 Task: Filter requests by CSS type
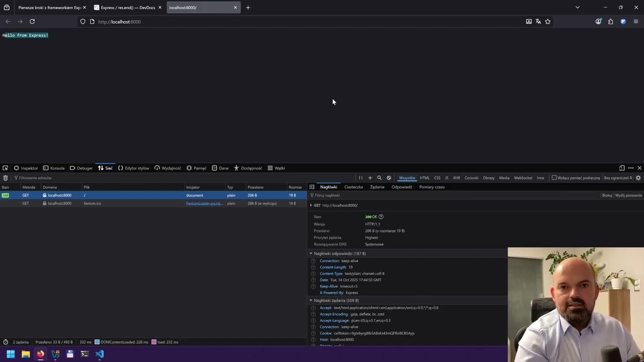coord(437,178)
